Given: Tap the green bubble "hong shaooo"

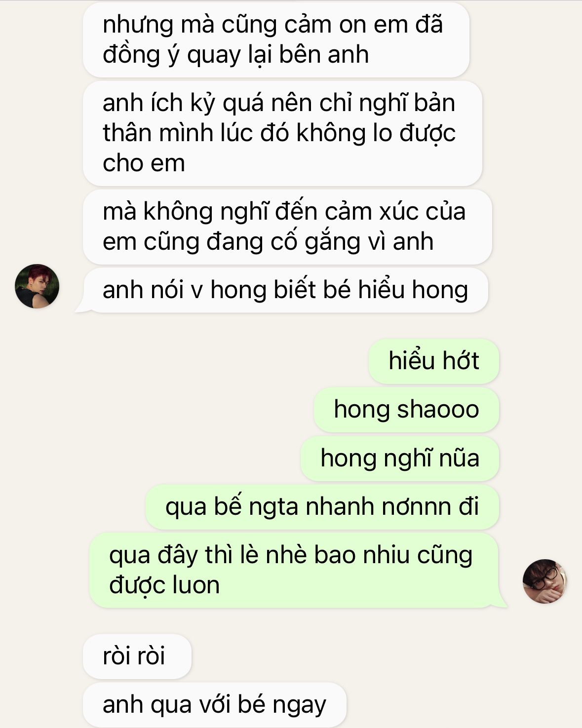Looking at the screenshot, I should pyautogui.click(x=406, y=410).
